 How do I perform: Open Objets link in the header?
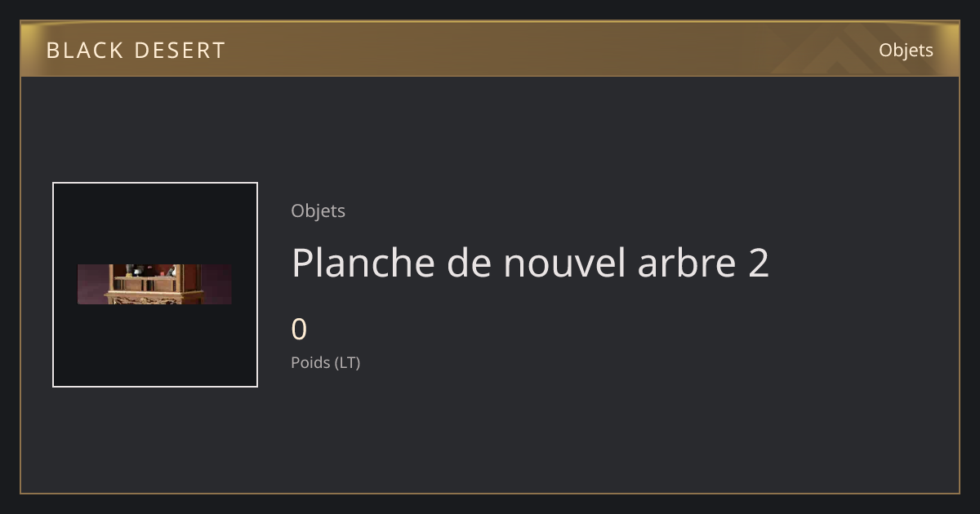click(906, 51)
